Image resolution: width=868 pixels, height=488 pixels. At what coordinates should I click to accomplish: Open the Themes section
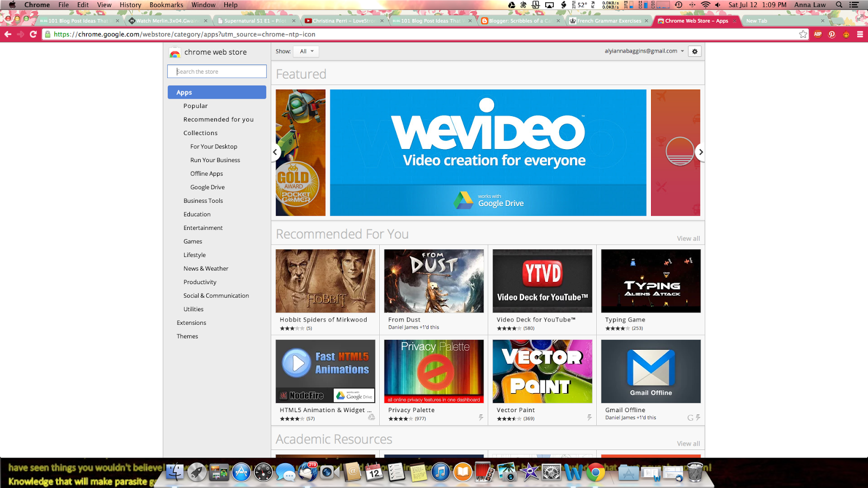pyautogui.click(x=187, y=336)
